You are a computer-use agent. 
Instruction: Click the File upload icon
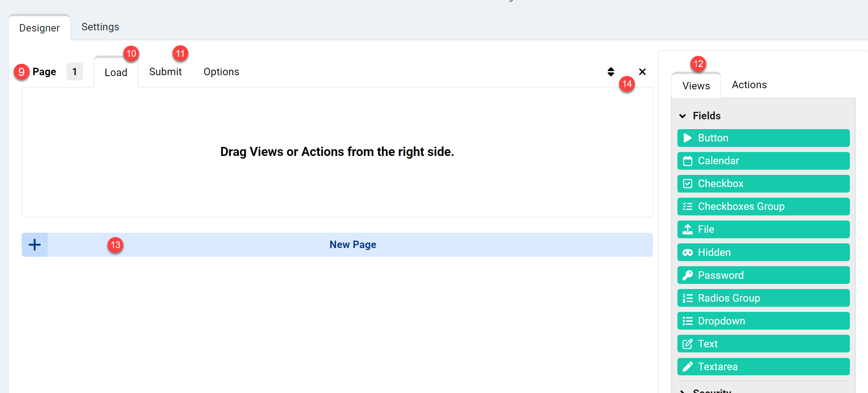pyautogui.click(x=688, y=230)
